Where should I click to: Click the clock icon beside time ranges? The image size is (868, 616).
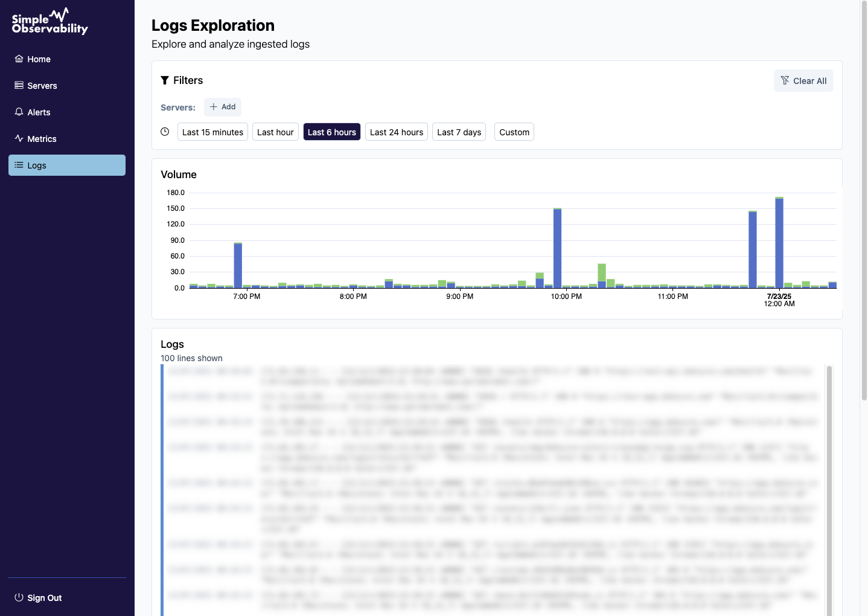click(165, 132)
